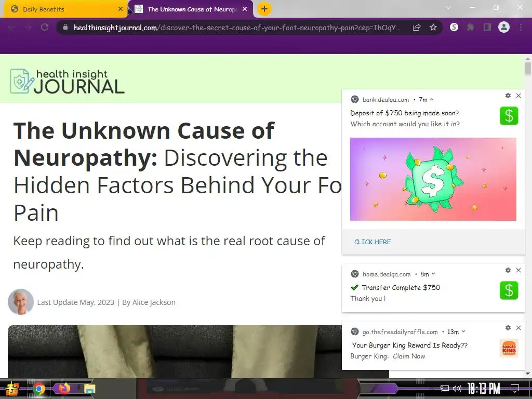532x399 pixels.
Task: Share this page via the share icon
Action: [x=417, y=28]
